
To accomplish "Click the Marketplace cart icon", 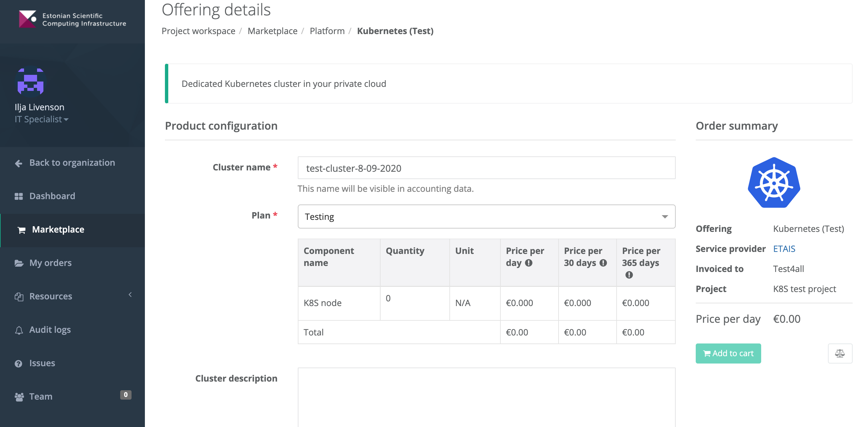I will coord(22,230).
